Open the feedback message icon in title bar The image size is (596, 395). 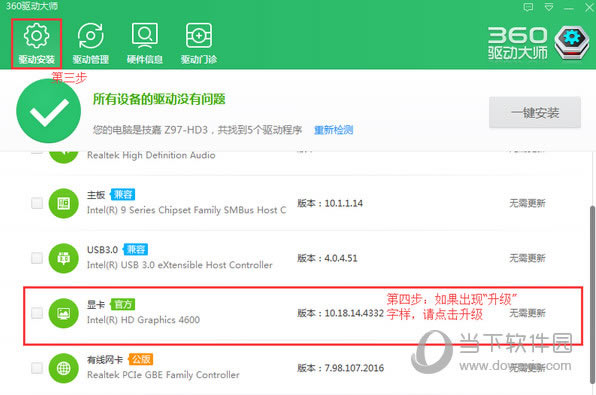click(528, 7)
